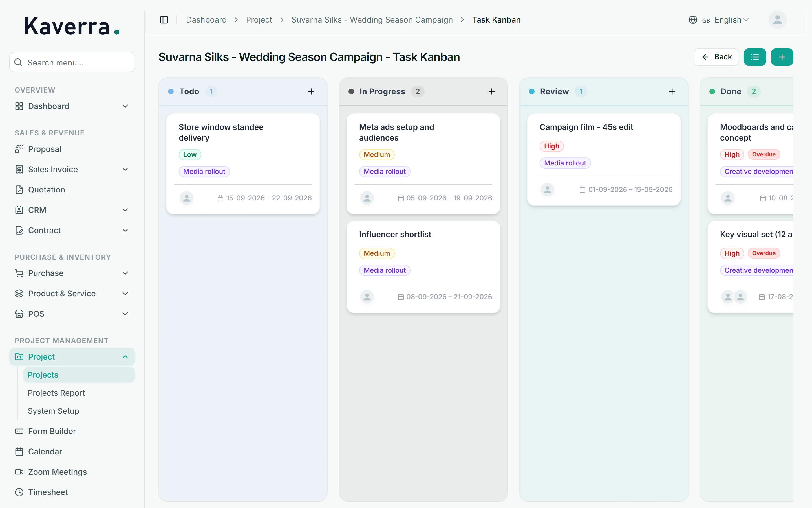Expand Product & Service submenu
812x508 pixels.
(125, 294)
